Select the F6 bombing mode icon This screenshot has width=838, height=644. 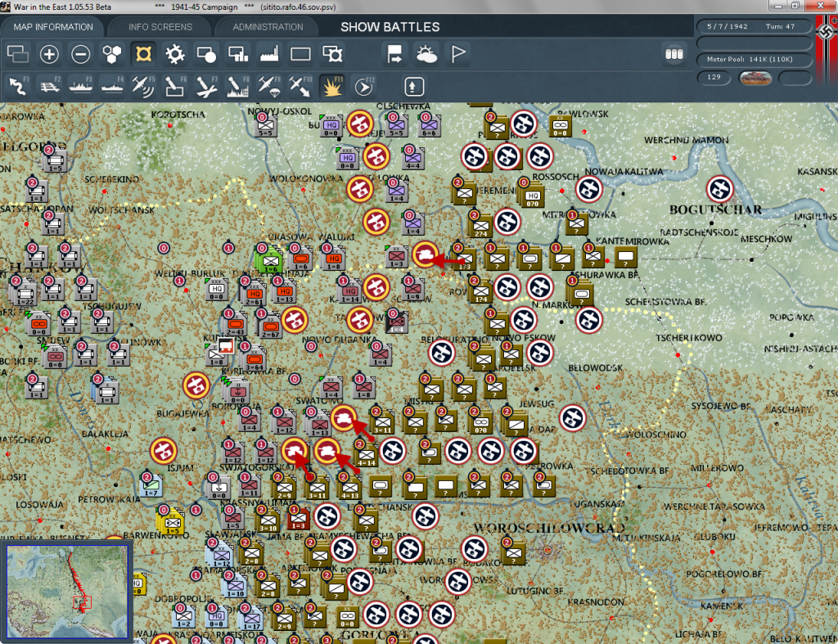pos(175,86)
